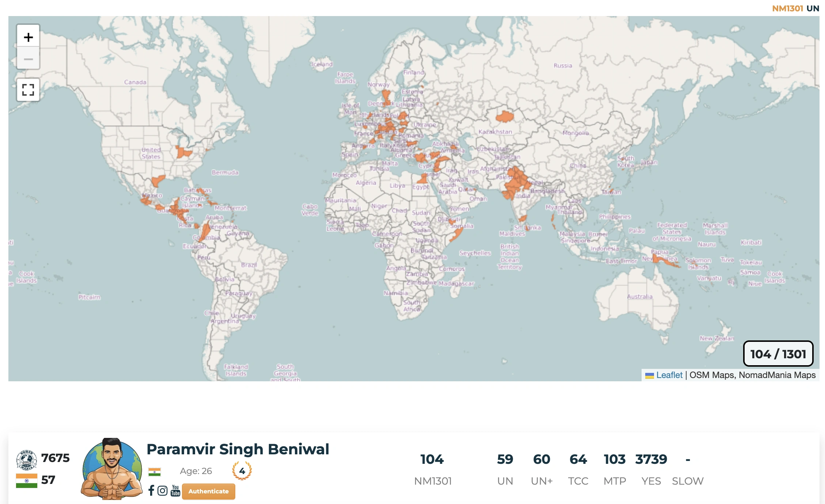Zoom in on the map

tap(28, 37)
